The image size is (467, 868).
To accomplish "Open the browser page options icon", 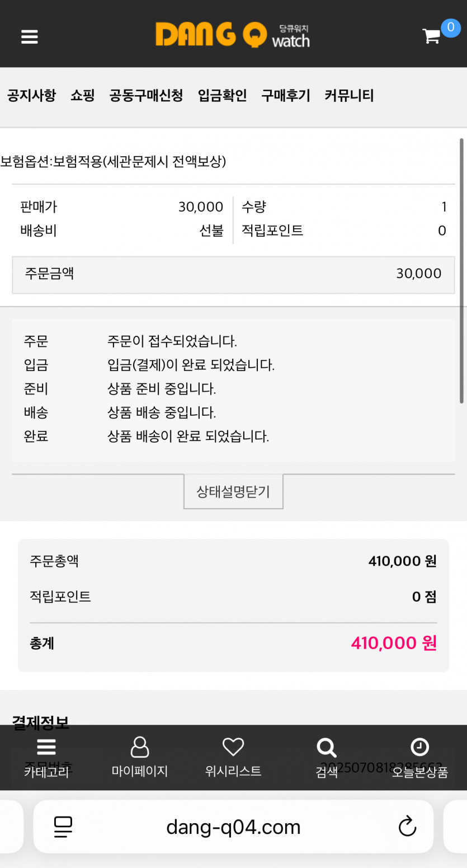I will (x=63, y=827).
